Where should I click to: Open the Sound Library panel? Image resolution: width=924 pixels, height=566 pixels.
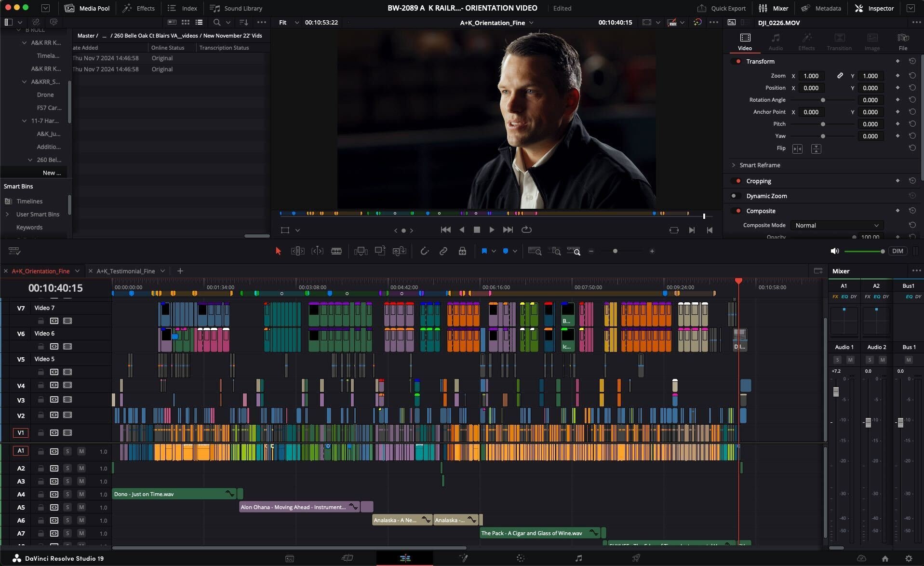coord(236,8)
